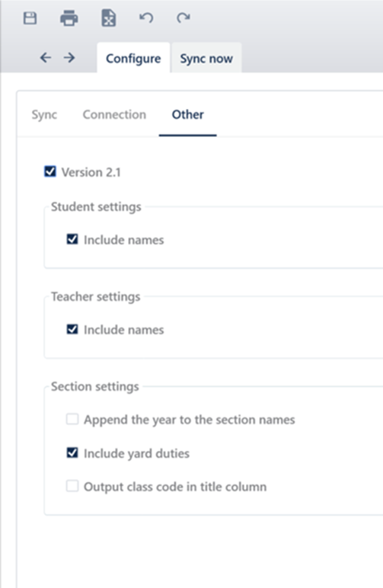Click the Save floppy disk icon
This screenshot has width=383, height=588.
[30, 18]
